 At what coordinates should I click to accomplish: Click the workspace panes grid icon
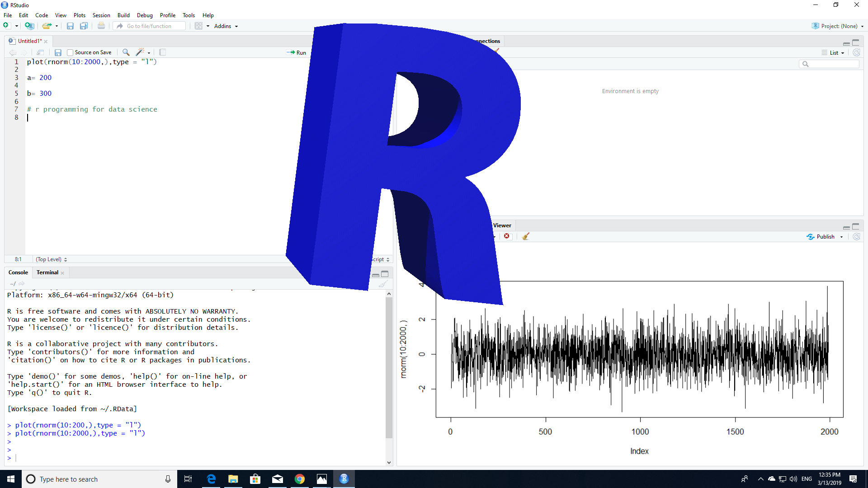pos(198,26)
